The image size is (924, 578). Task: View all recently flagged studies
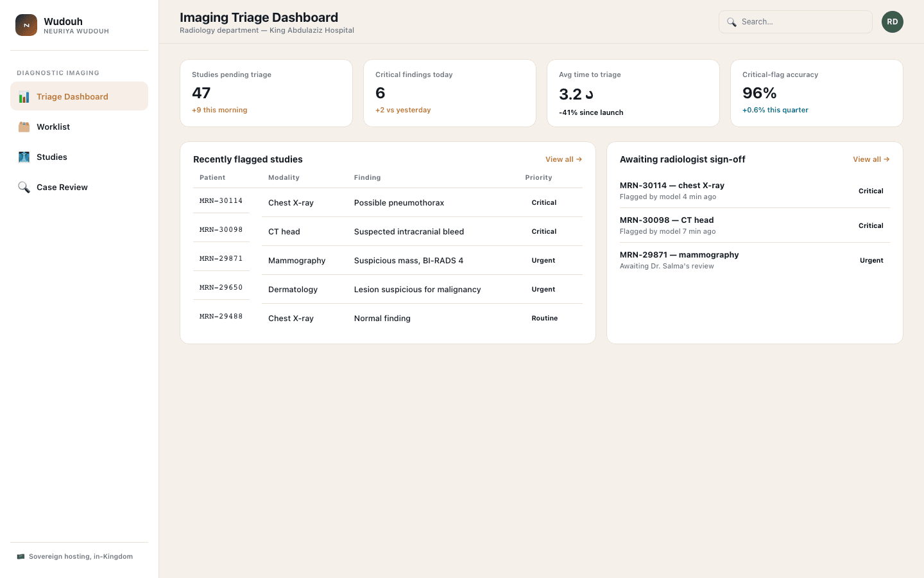point(563,159)
